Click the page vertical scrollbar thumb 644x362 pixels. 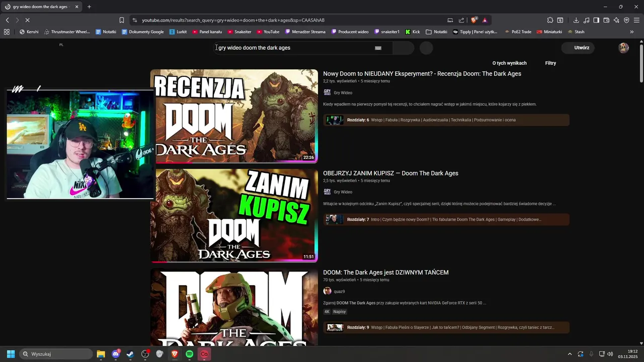pos(641,64)
